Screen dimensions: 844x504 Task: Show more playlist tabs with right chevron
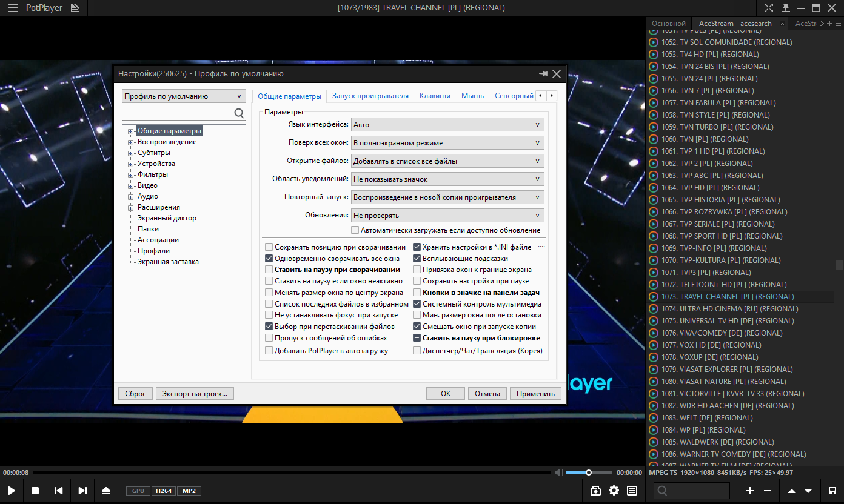[823, 24]
